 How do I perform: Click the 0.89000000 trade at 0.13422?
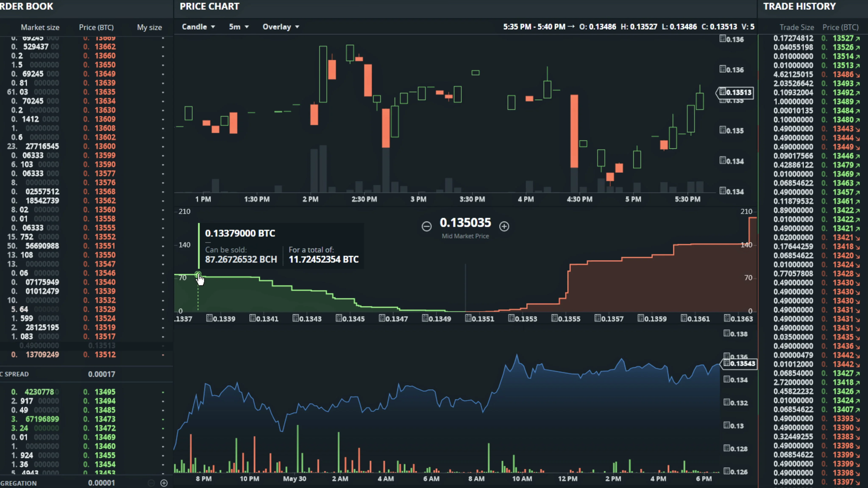coord(813,210)
